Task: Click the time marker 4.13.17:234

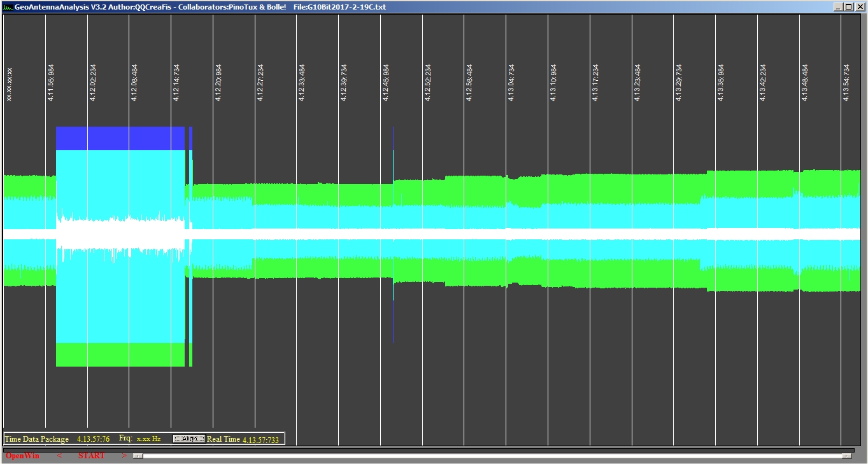Action: pos(595,83)
